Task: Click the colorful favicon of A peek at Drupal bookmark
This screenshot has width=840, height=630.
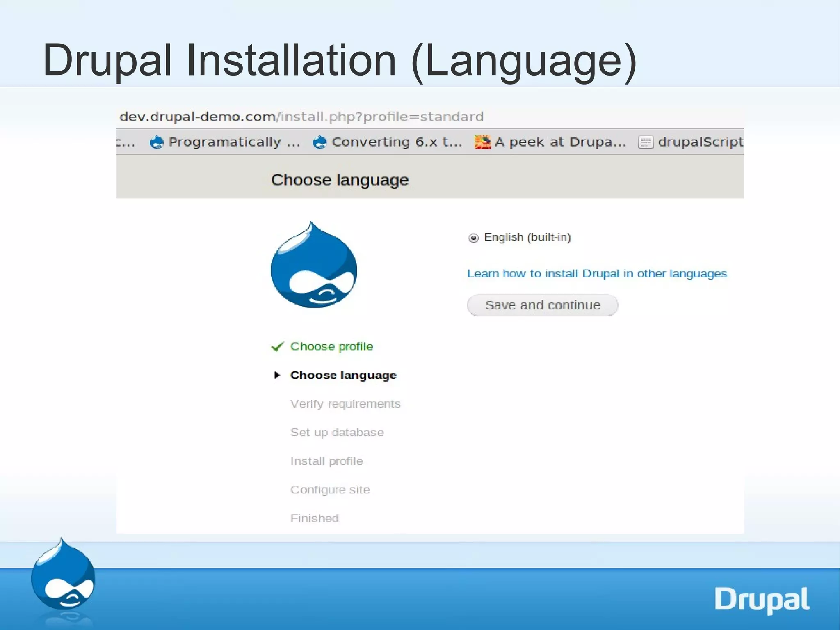Action: [x=482, y=142]
